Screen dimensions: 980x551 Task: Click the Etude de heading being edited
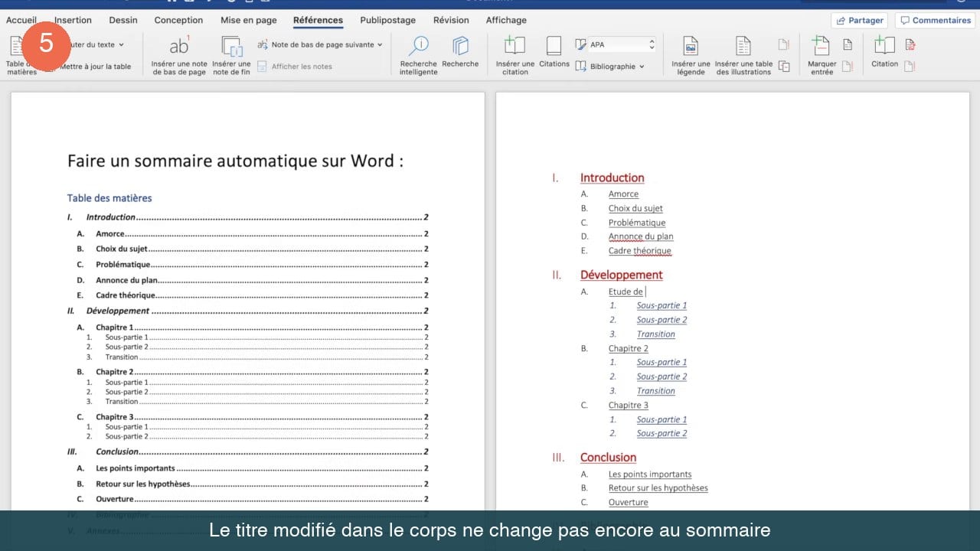[x=626, y=292]
